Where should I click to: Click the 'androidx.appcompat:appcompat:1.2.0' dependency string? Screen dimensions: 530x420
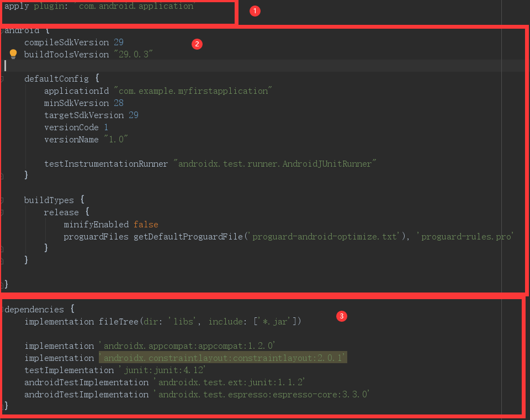pyautogui.click(x=187, y=346)
